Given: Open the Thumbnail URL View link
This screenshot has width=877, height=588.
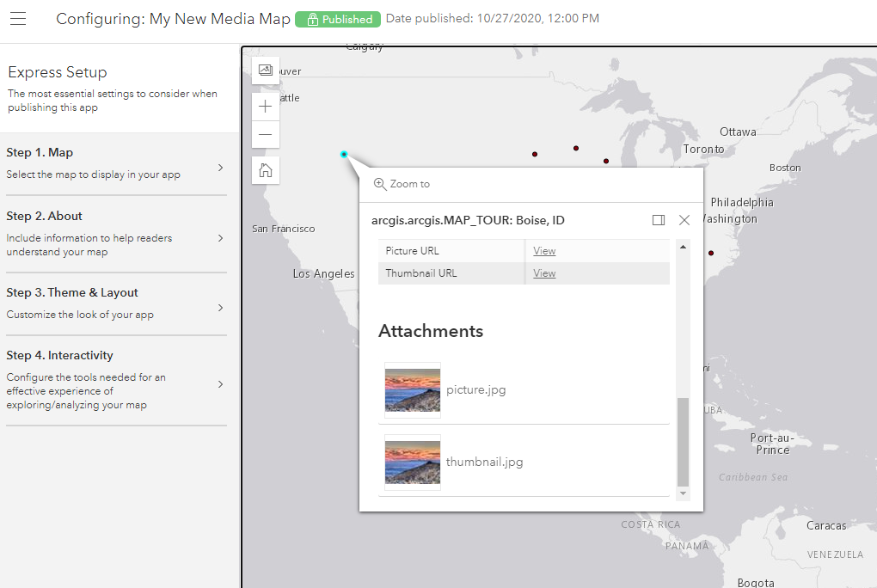Looking at the screenshot, I should [x=544, y=273].
